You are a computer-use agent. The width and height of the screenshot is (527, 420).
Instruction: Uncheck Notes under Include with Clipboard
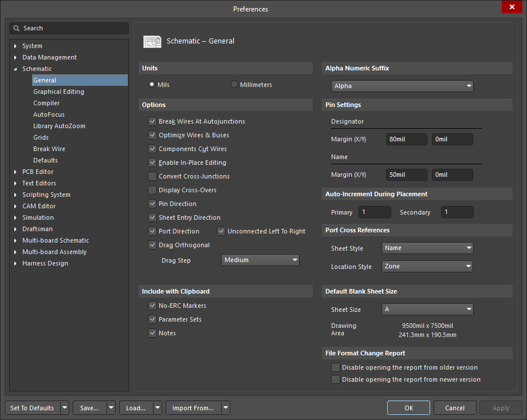pos(152,333)
